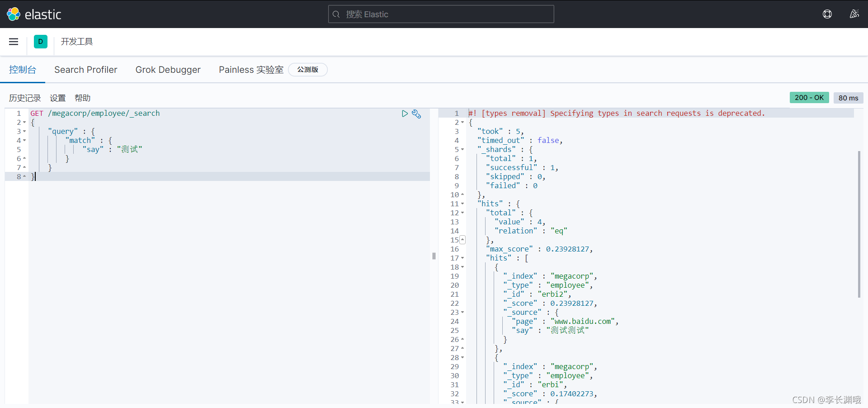Click the closing fold marker at request line 8
Screen dimensions: 868x408
point(24,177)
